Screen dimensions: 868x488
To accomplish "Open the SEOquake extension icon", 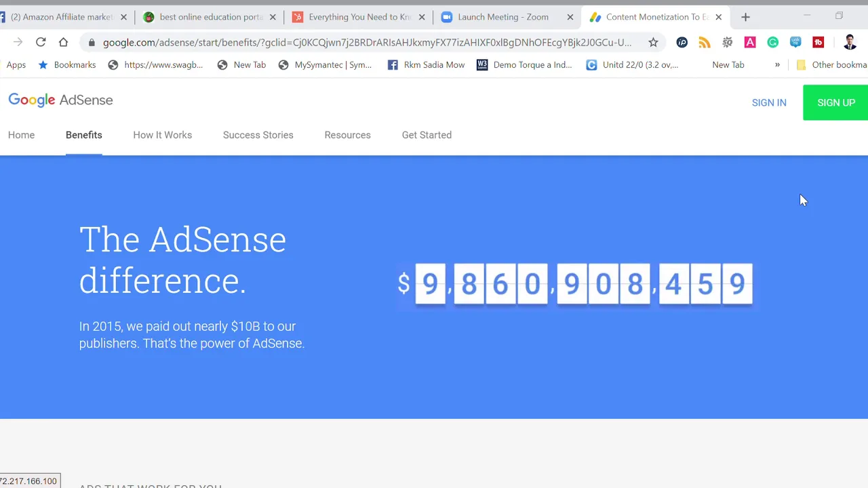I will click(728, 43).
